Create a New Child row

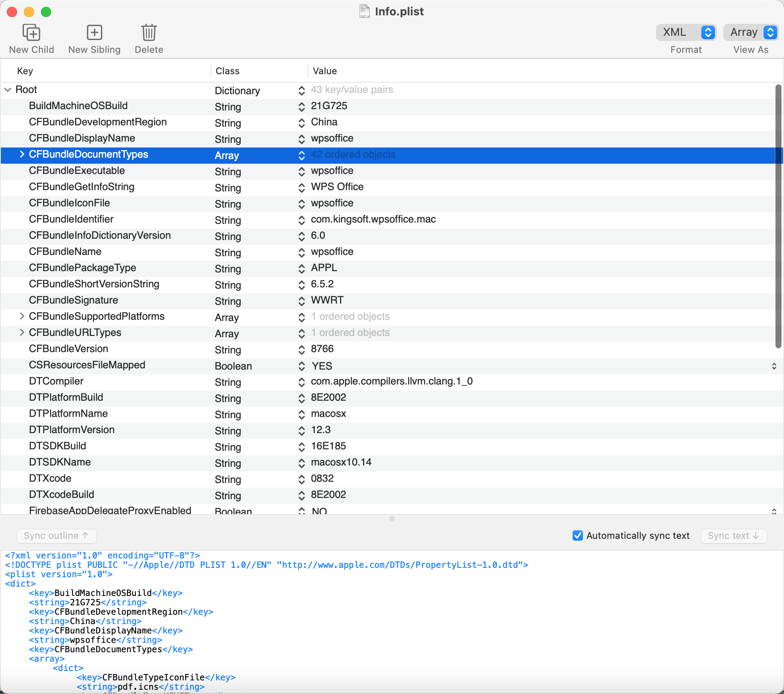(x=31, y=38)
